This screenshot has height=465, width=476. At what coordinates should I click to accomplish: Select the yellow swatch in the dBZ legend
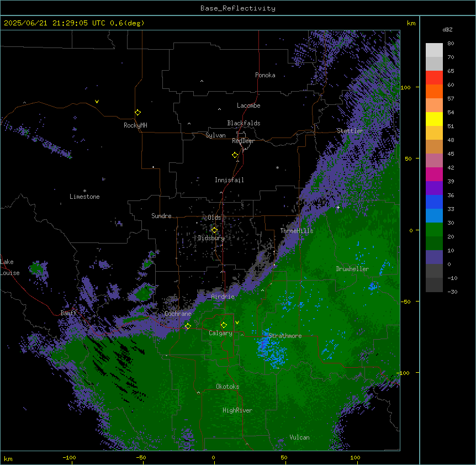tap(434, 119)
